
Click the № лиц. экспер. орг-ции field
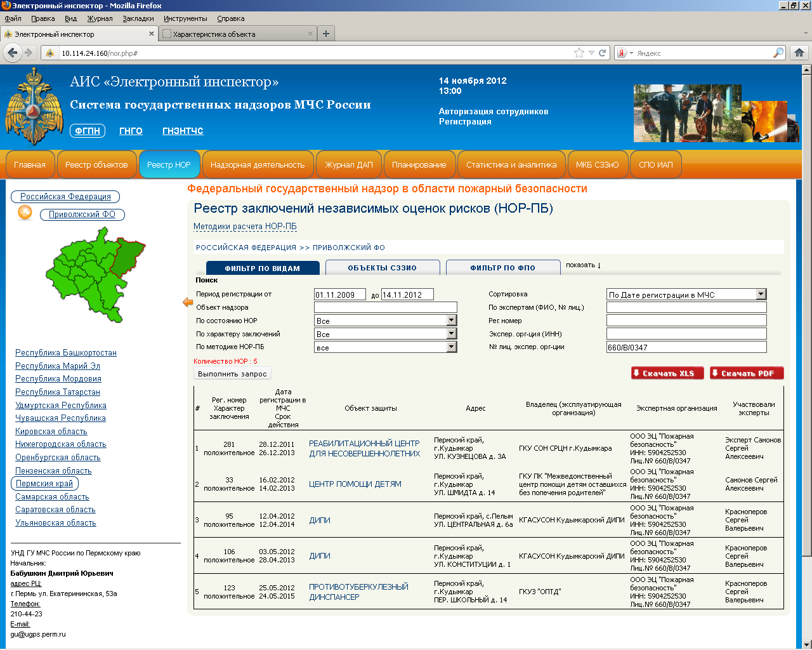tap(686, 347)
